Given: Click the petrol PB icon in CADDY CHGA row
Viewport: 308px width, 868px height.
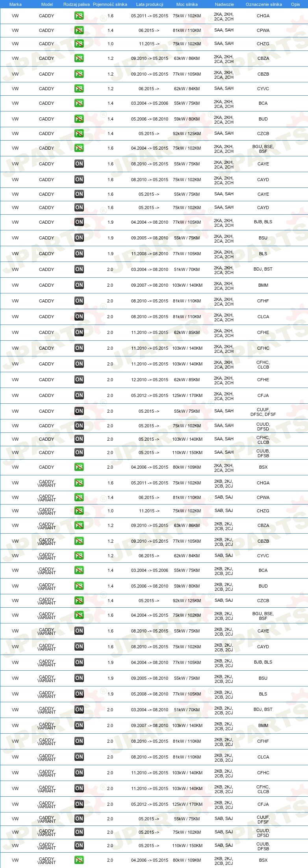Looking at the screenshot, I should coord(79,16).
